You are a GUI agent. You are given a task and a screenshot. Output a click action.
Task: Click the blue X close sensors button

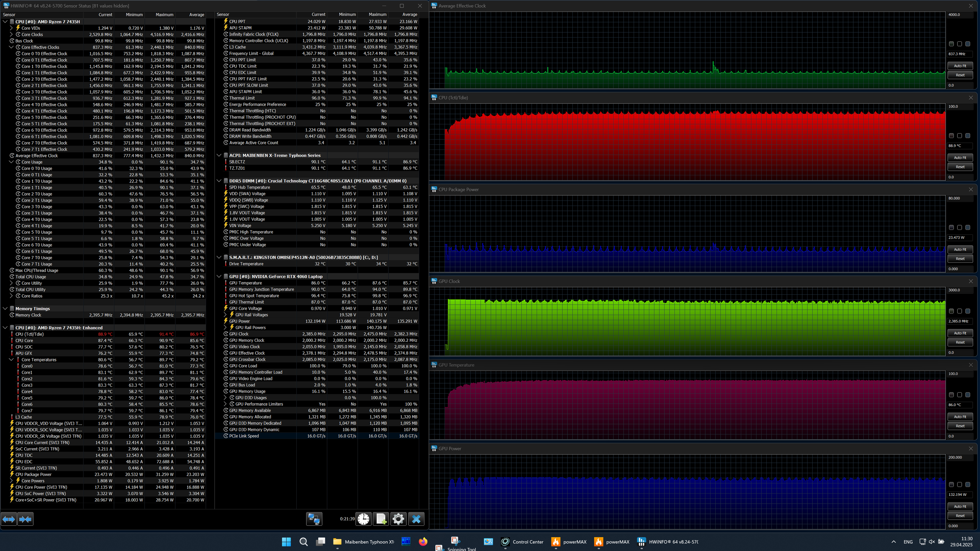coord(416,519)
